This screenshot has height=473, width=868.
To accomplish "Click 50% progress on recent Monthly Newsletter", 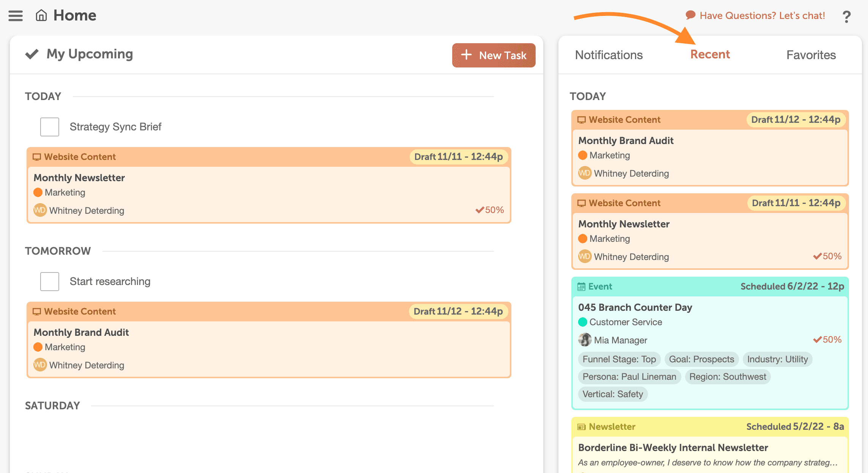I will [x=827, y=256].
